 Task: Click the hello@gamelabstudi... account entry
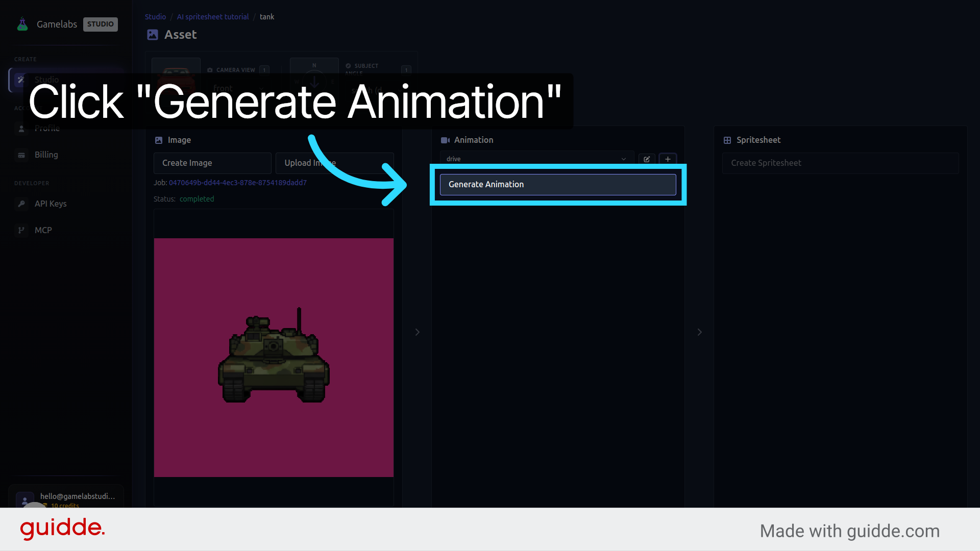coord(66,497)
